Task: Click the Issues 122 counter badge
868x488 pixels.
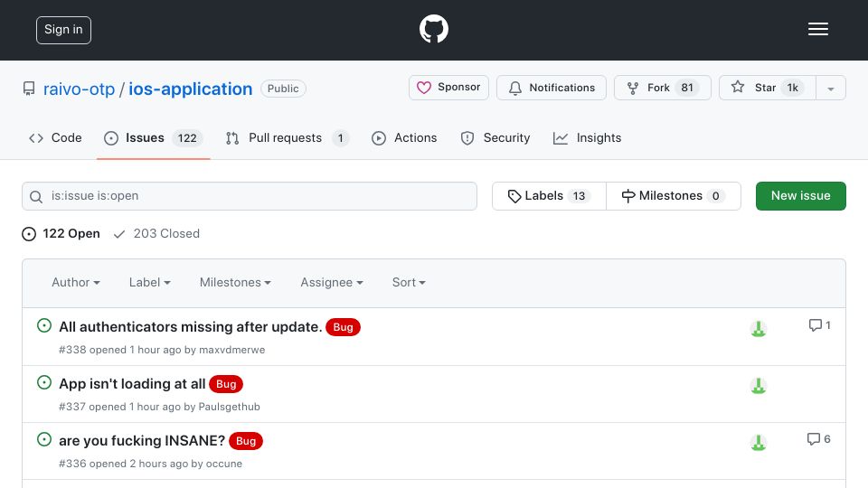Action: (187, 138)
